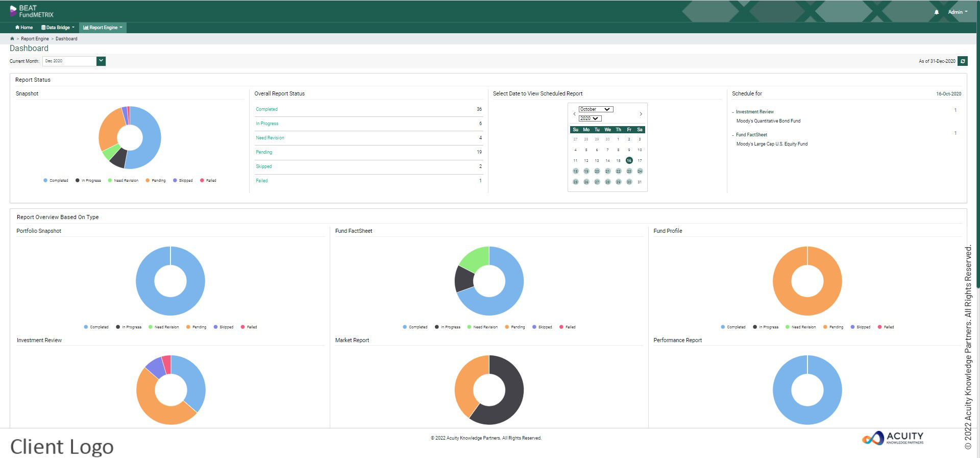Click Report Engine in the breadcrumb

click(x=35, y=39)
